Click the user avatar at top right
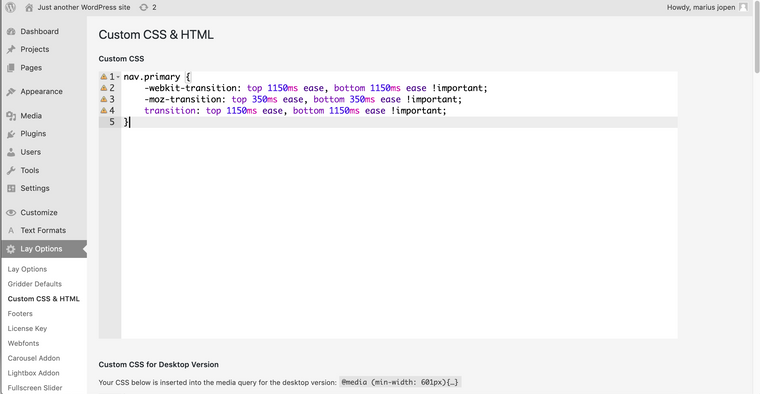This screenshot has height=394, width=760. pyautogui.click(x=743, y=7)
